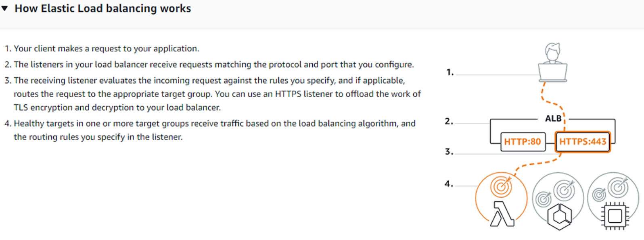Click the 'listeners in your load balancer' step text
The height and width of the screenshot is (240, 644).
click(213, 64)
